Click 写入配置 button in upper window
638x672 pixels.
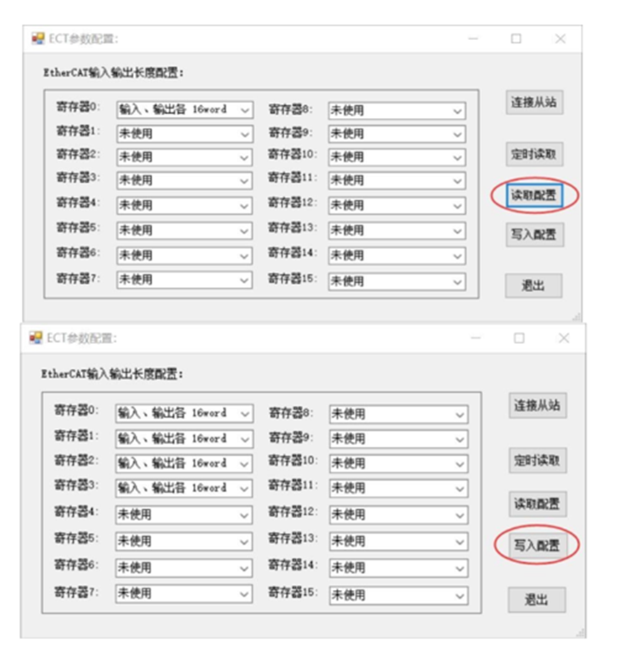534,234
